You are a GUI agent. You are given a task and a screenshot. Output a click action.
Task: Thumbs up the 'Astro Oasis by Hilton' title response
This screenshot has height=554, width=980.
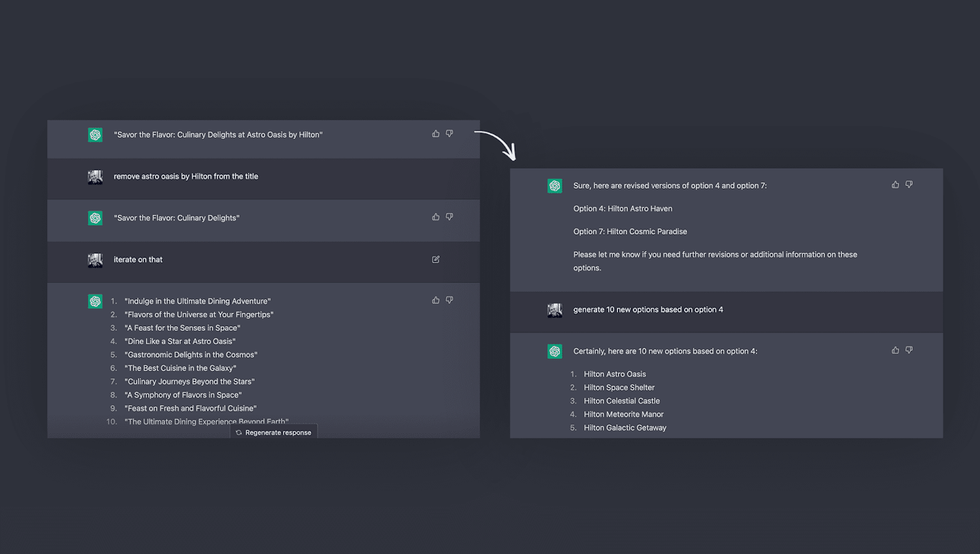(436, 134)
